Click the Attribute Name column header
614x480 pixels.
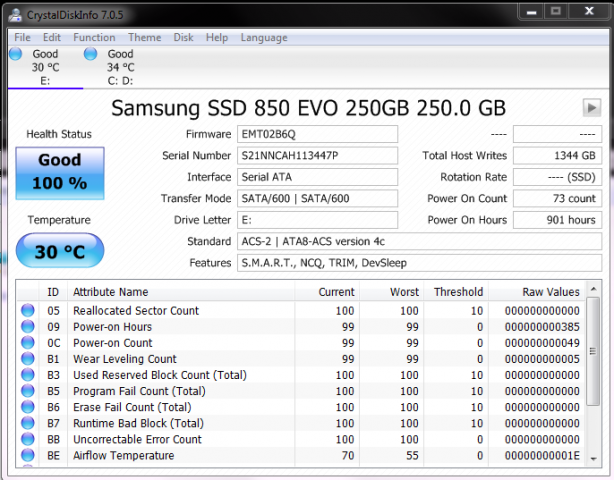pos(110,292)
